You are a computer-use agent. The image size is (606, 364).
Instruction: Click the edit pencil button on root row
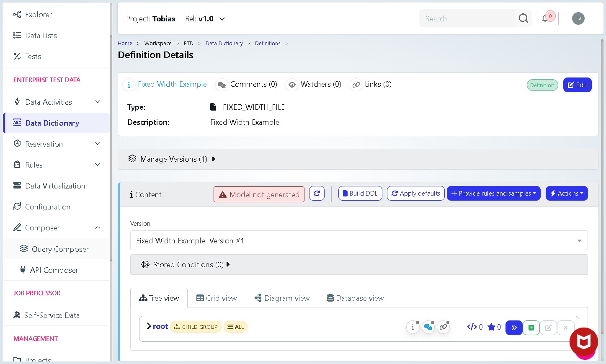[548, 328]
